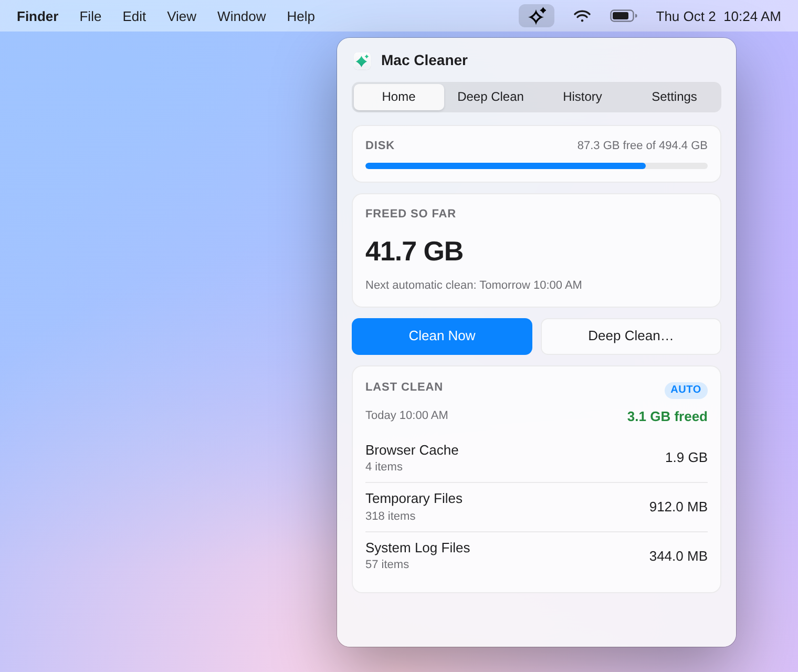This screenshot has height=672, width=798.
Task: Switch to the Deep Clean tab
Action: click(x=490, y=97)
